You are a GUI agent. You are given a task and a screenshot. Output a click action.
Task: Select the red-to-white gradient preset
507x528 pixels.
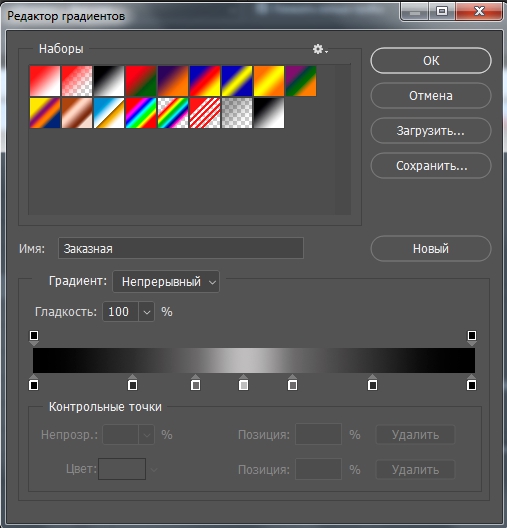[45, 81]
